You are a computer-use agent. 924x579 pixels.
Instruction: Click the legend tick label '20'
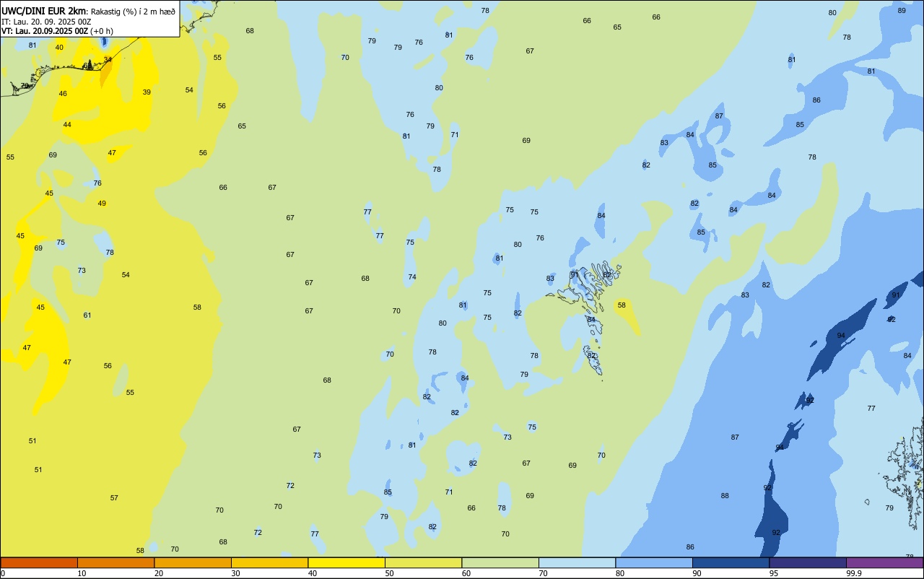pyautogui.click(x=159, y=573)
